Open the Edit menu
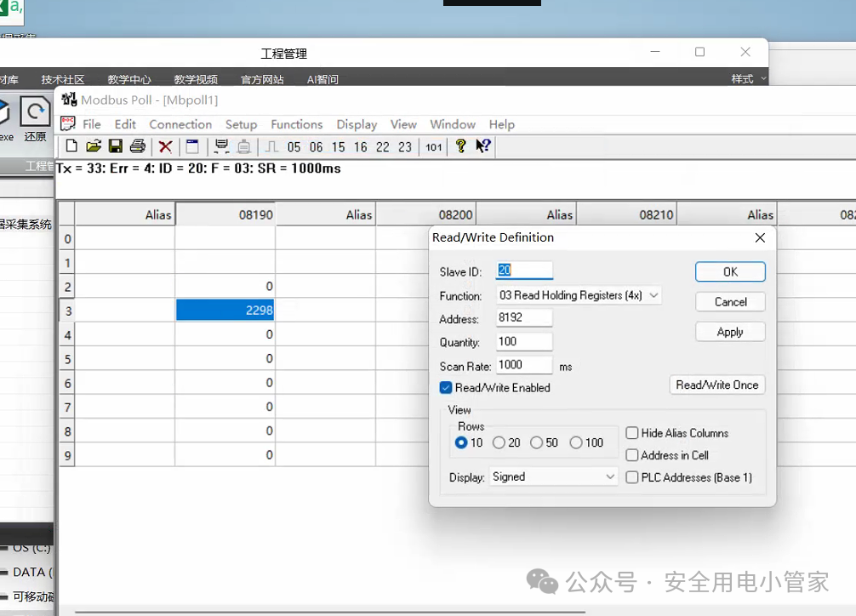 tap(125, 124)
